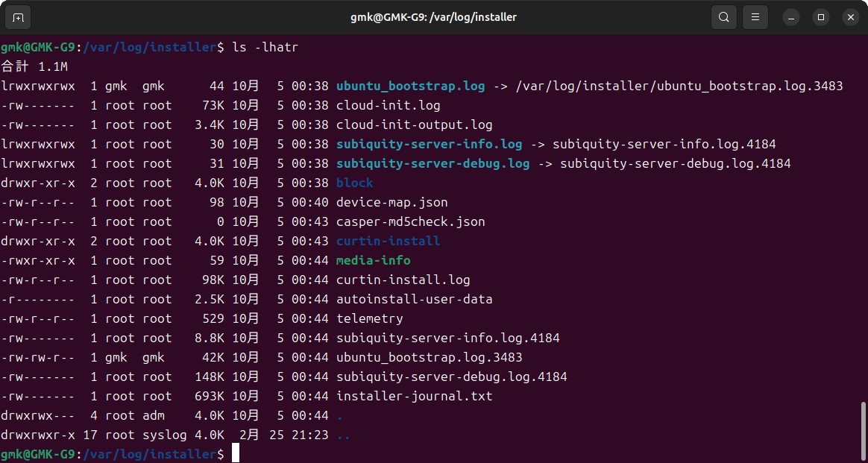The height and width of the screenshot is (463, 868).
Task: Click the cloud-init.log file name
Action: 388,106
